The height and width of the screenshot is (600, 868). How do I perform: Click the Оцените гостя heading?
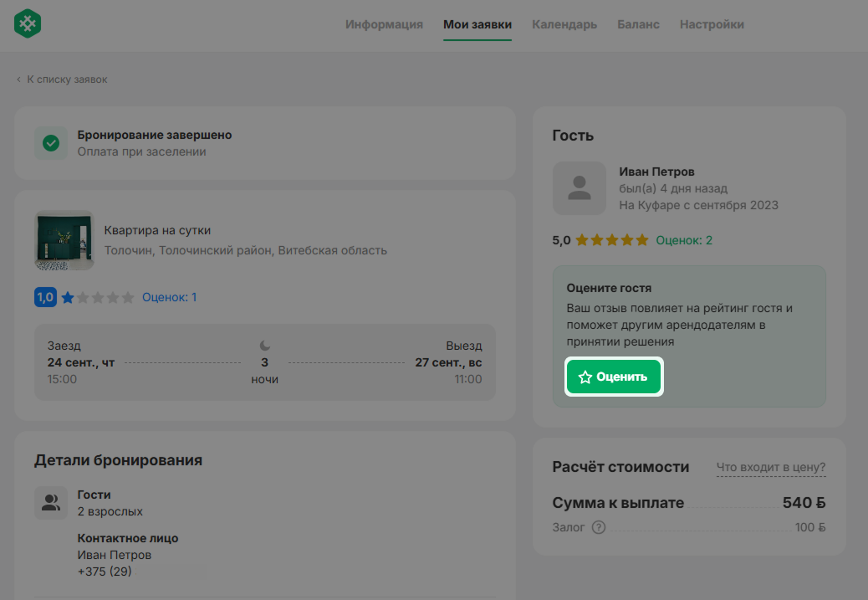[x=609, y=288]
